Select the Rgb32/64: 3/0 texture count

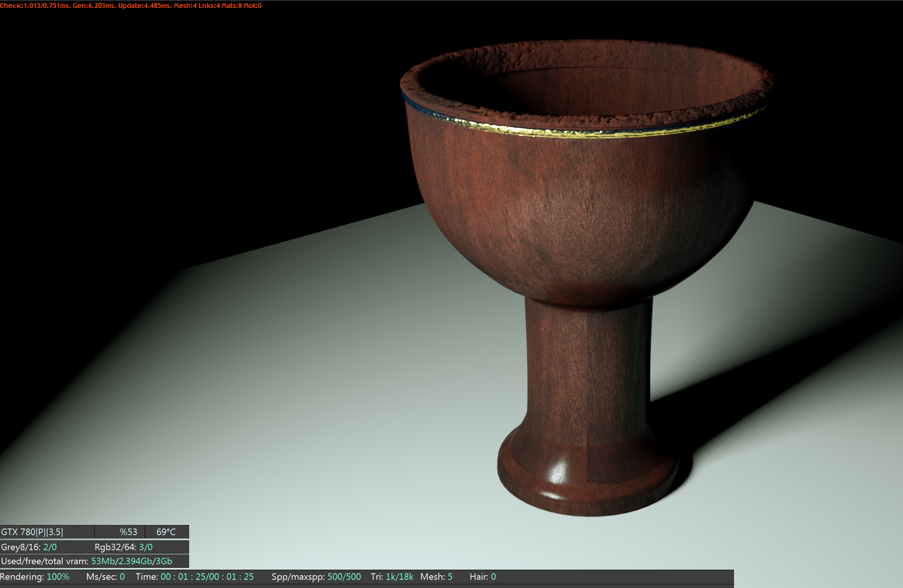124,547
